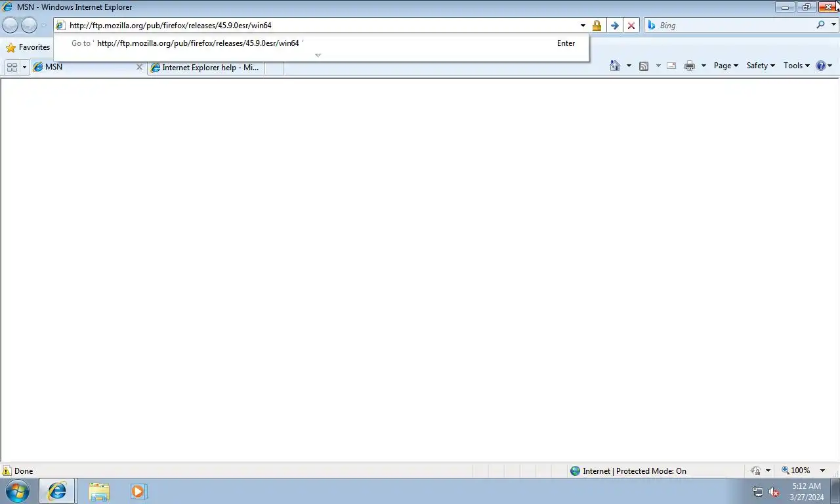Click the red Stop loading X button
This screenshot has height=504, width=840.
631,26
